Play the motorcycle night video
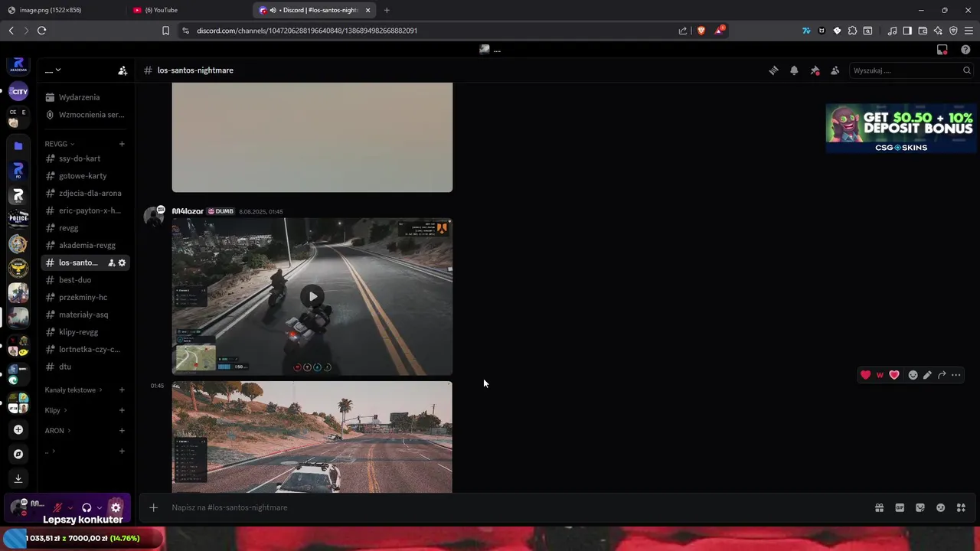 [x=312, y=296]
